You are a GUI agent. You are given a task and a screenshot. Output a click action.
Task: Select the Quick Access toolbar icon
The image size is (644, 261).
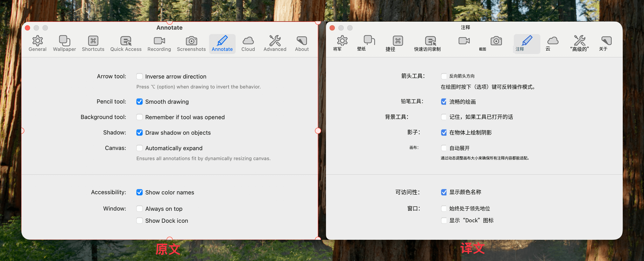click(x=126, y=41)
